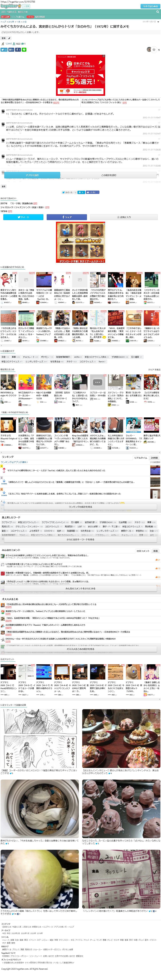Click the pencil edit-tag icon beside 音楽

pyautogui.click(x=9, y=38)
